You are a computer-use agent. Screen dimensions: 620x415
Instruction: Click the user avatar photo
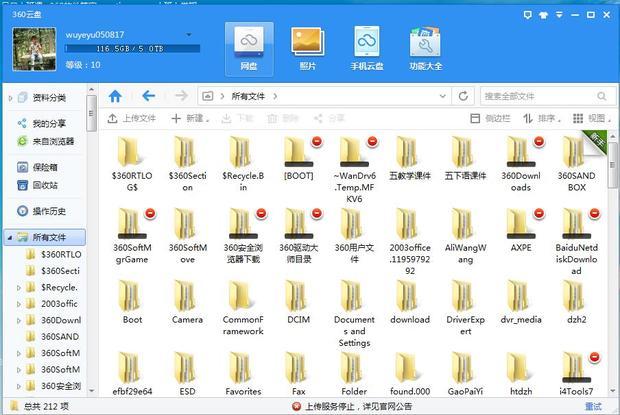tap(34, 49)
